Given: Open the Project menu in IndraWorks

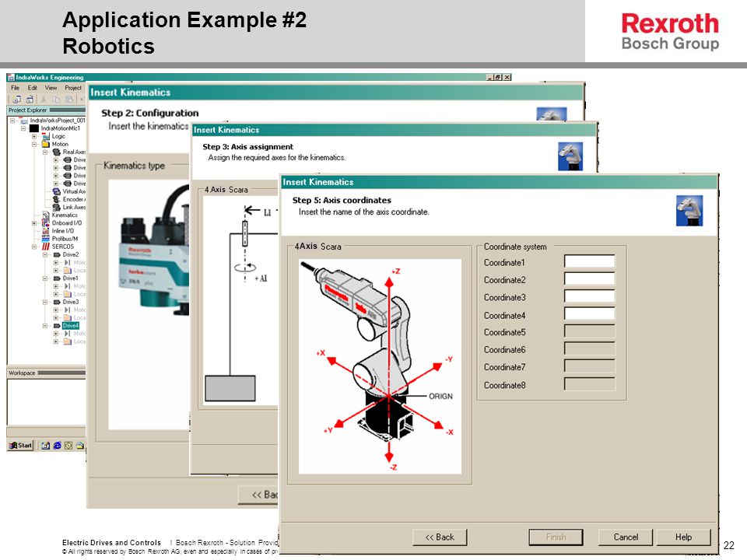Looking at the screenshot, I should (73, 88).
